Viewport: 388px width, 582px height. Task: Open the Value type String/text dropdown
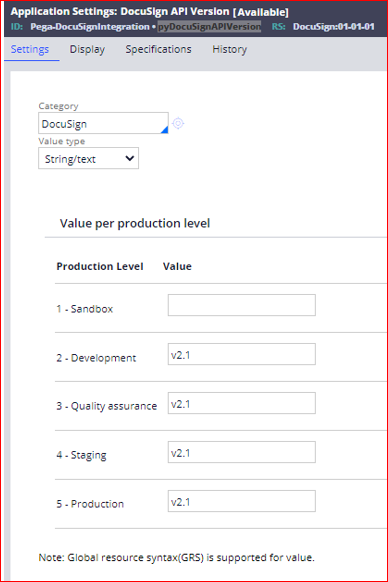[x=88, y=158]
